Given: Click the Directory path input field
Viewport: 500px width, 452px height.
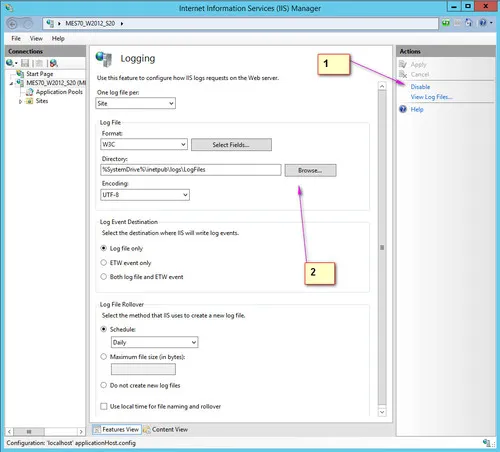Looking at the screenshot, I should pos(191,170).
